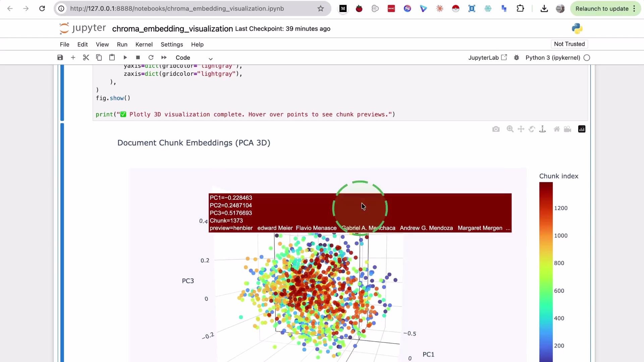Viewport: 644px width, 362px height.
Task: Restart the kernel icon
Action: click(x=151, y=58)
